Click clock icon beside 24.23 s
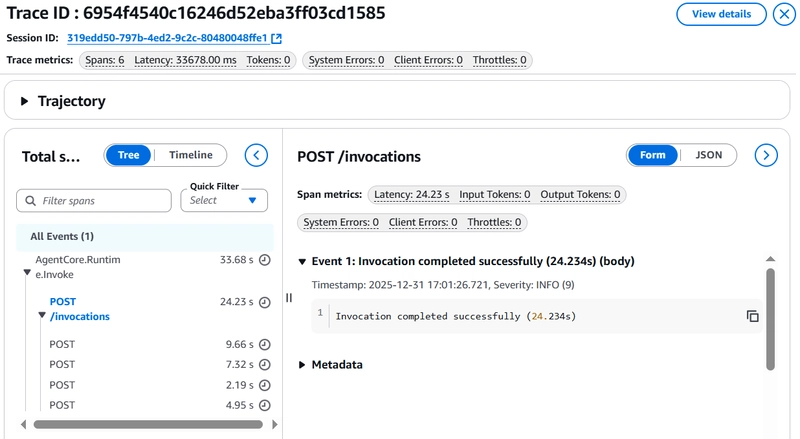 265,302
